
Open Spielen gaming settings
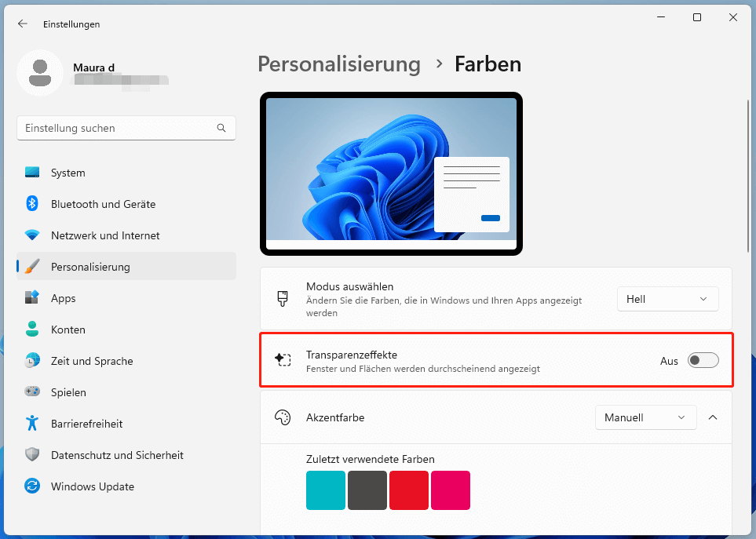69,392
